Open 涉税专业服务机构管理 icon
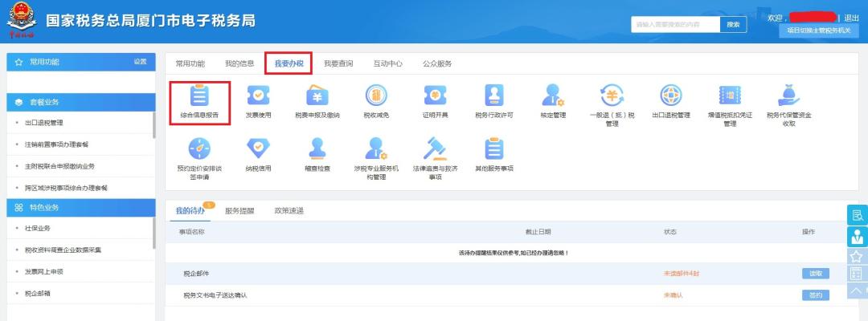The width and height of the screenshot is (868, 321). (x=376, y=148)
